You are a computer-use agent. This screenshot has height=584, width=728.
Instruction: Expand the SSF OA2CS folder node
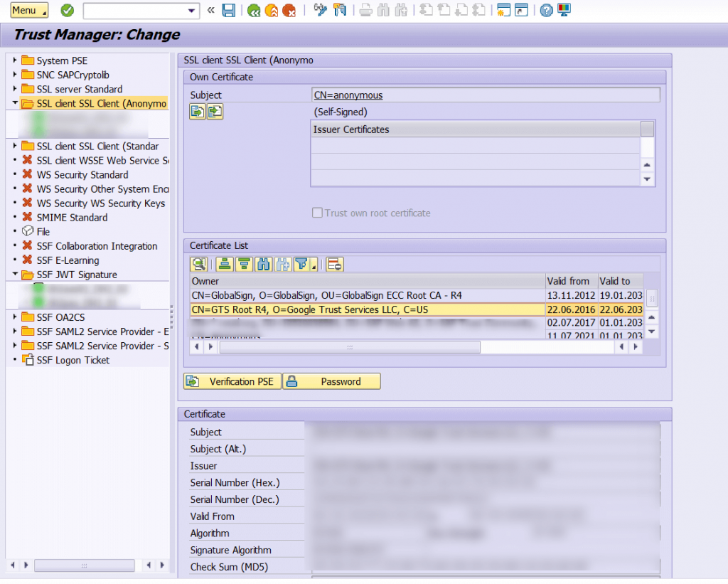pyautogui.click(x=15, y=317)
